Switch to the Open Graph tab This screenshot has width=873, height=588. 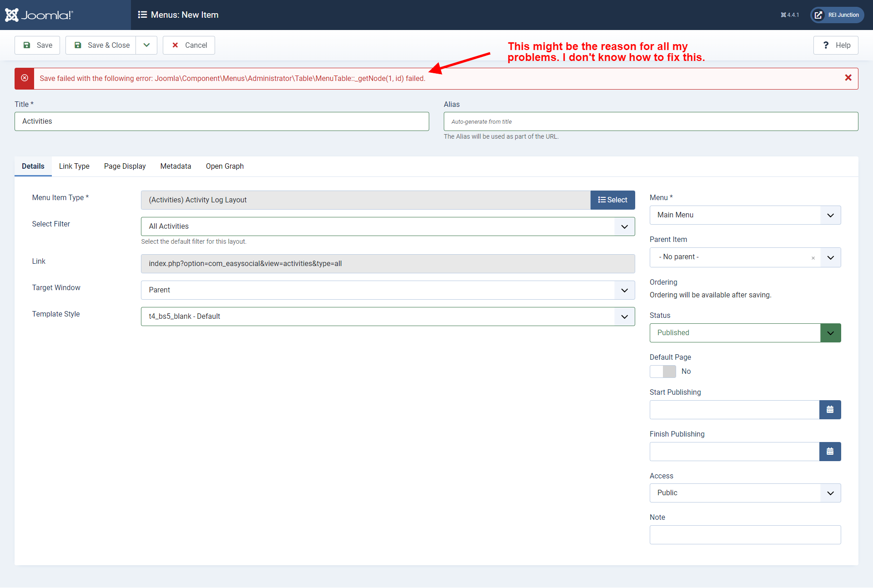[225, 166]
